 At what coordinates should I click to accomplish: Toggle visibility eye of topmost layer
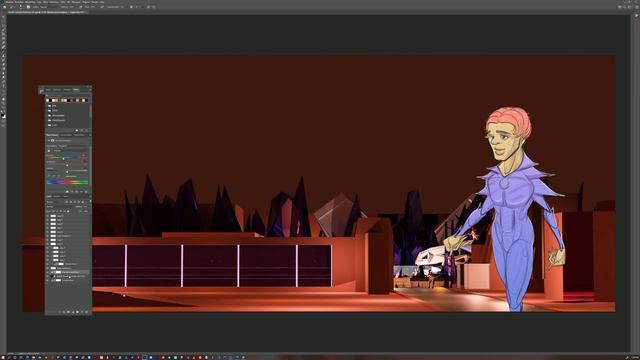tap(47, 216)
